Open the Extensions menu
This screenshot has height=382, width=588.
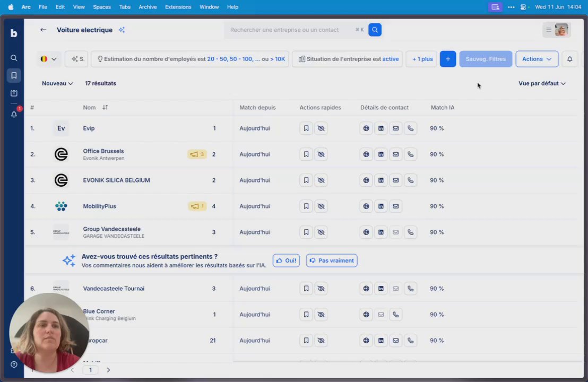(x=178, y=7)
